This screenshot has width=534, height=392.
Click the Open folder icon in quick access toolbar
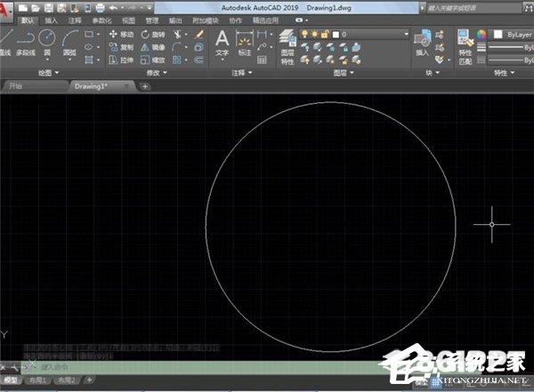[36, 7]
